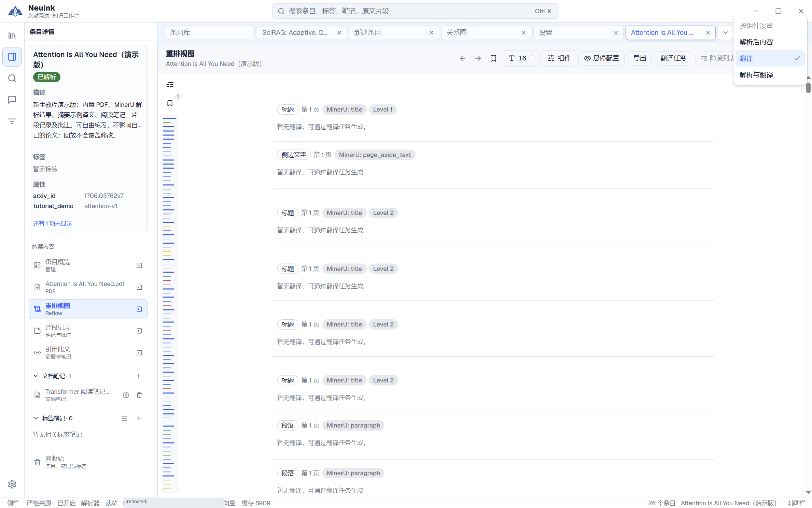This screenshot has height=508, width=812.
Task: Toggle 隐藏列表 button
Action: tap(716, 58)
